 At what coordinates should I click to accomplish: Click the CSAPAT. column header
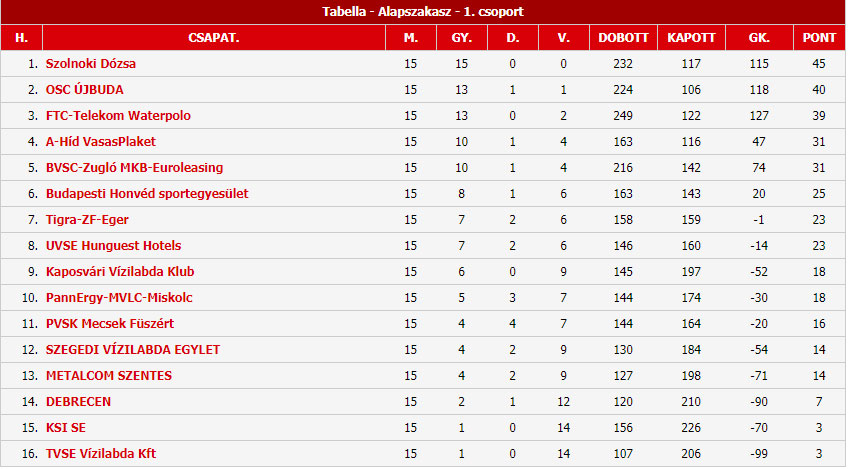tap(214, 38)
